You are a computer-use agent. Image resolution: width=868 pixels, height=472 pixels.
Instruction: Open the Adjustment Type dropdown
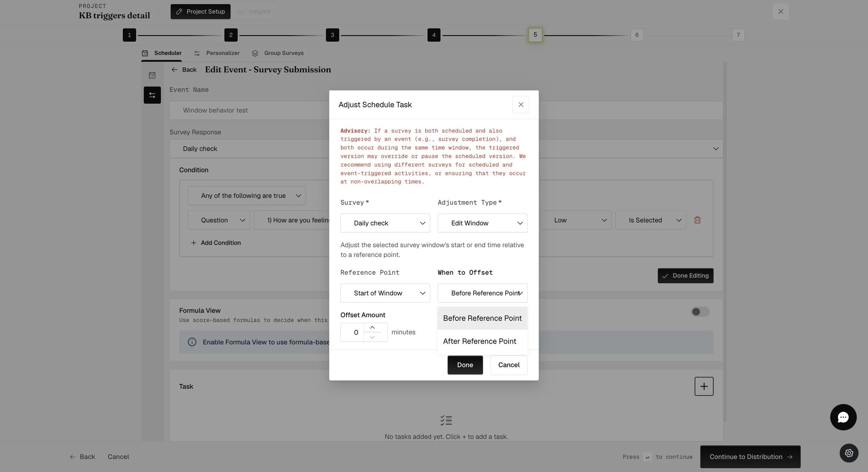tap(482, 223)
